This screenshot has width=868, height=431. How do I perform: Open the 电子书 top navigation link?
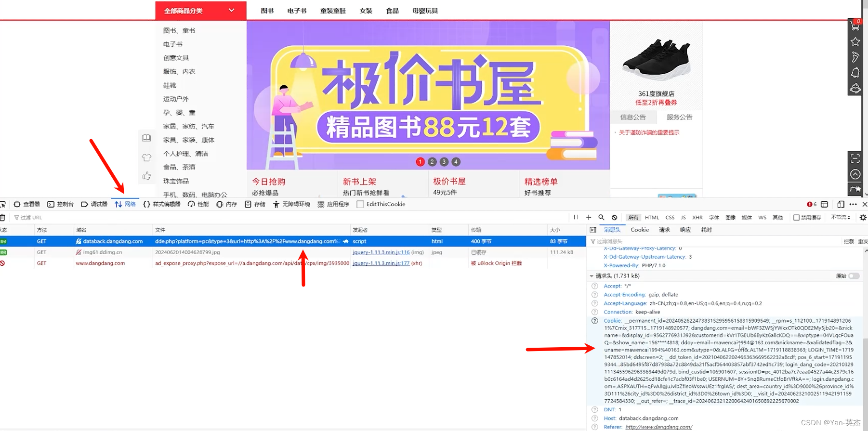click(297, 11)
